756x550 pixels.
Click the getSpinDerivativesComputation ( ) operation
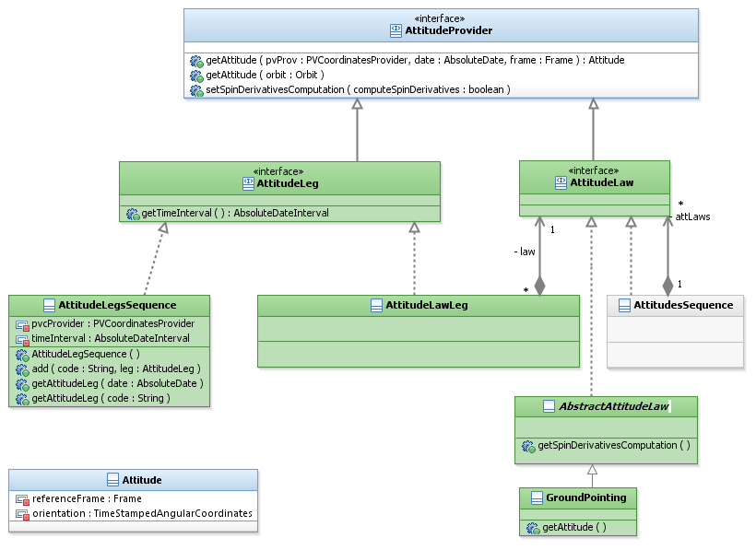(613, 446)
